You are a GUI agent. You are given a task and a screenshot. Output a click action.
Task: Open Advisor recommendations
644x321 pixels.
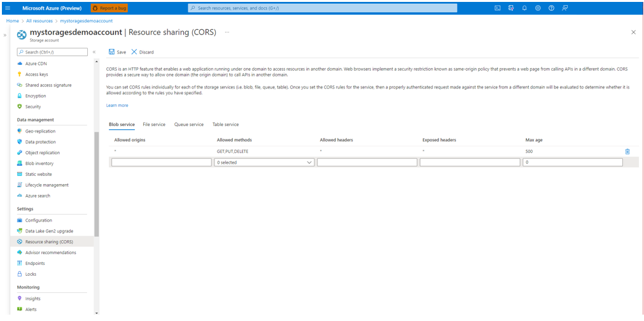(50, 252)
